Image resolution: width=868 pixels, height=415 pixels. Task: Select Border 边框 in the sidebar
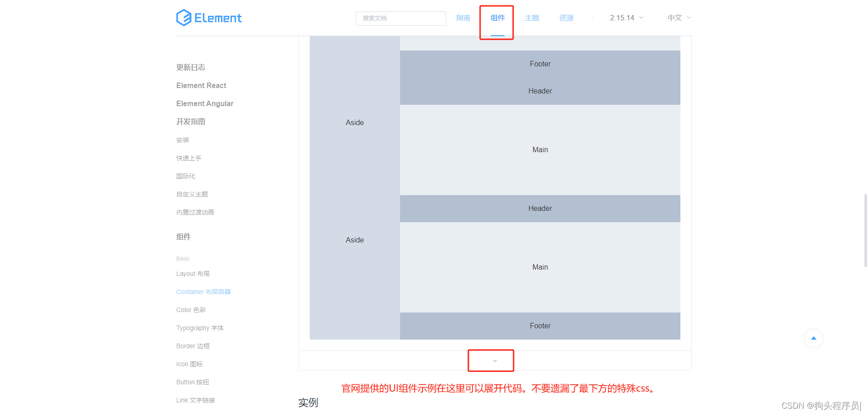[193, 346]
